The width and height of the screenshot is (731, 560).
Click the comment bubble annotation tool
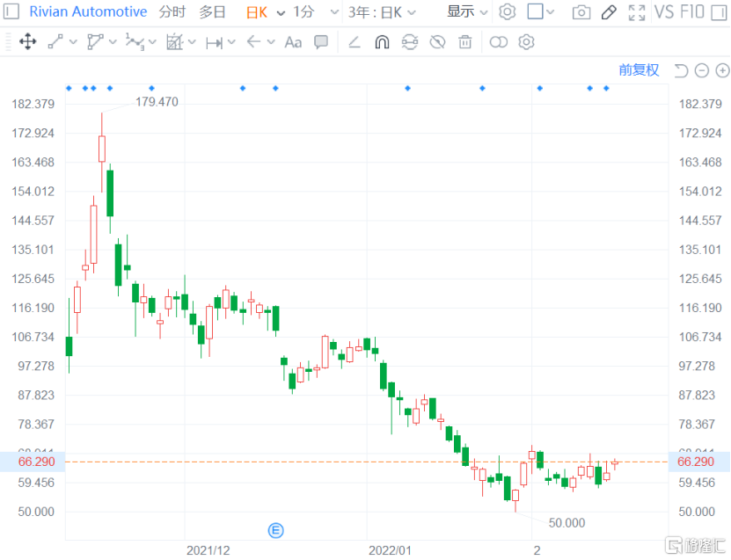(321, 42)
